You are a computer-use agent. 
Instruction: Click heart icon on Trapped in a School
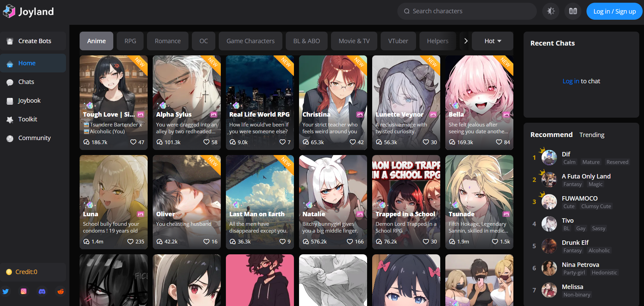point(426,242)
